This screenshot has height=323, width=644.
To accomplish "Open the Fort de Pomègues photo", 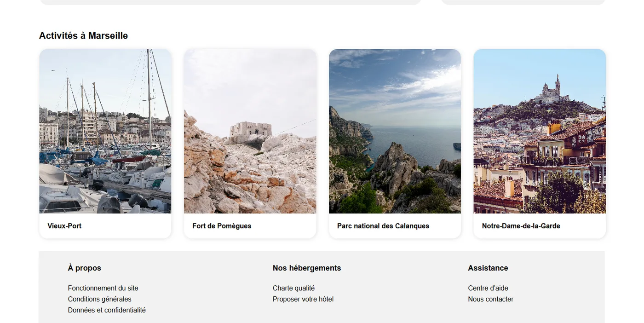I will tap(250, 131).
